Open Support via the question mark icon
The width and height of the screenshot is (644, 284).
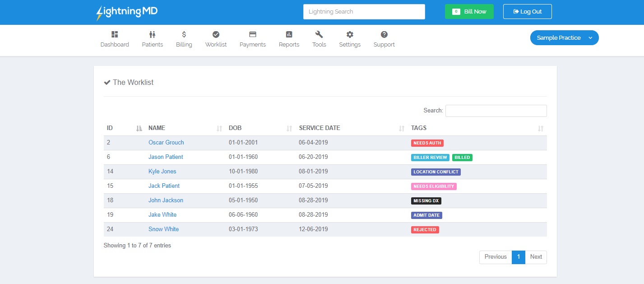(384, 33)
